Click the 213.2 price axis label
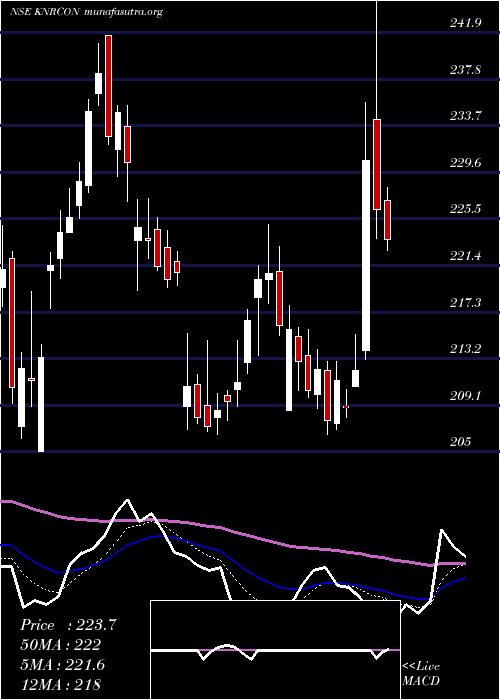Screen dimensions: 500x700 point(466,349)
